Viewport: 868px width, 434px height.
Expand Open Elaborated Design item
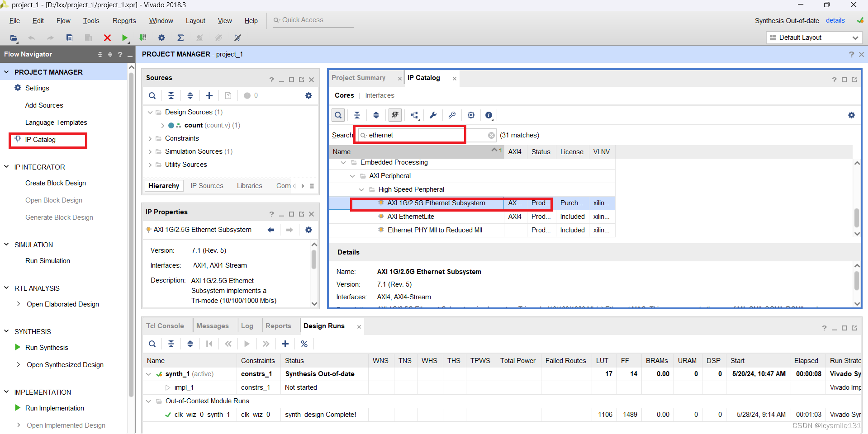click(19, 304)
